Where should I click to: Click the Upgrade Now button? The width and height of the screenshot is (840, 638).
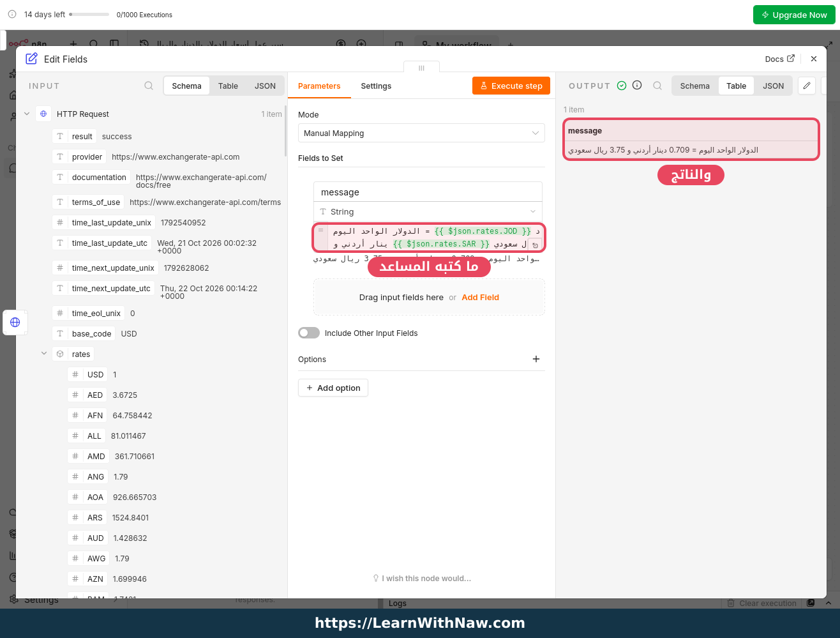794,15
